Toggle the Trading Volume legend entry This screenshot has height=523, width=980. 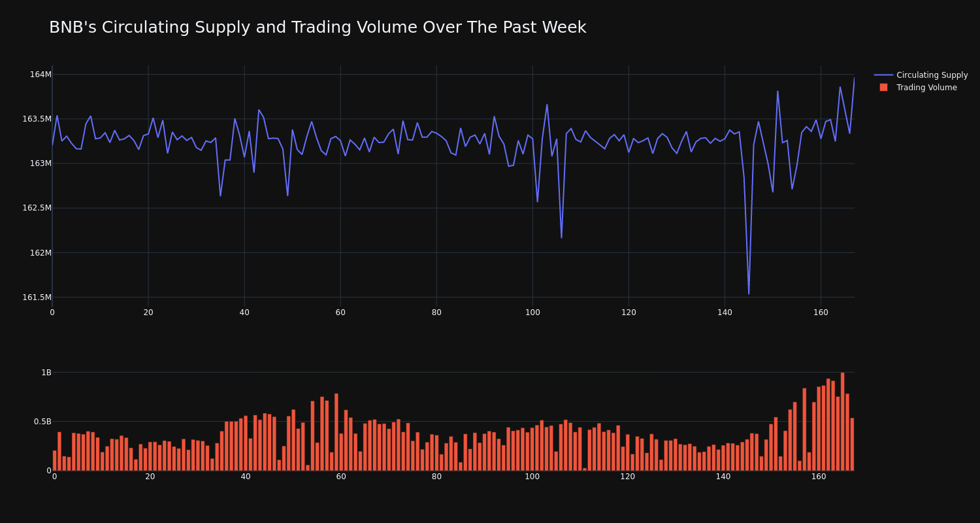(x=918, y=88)
